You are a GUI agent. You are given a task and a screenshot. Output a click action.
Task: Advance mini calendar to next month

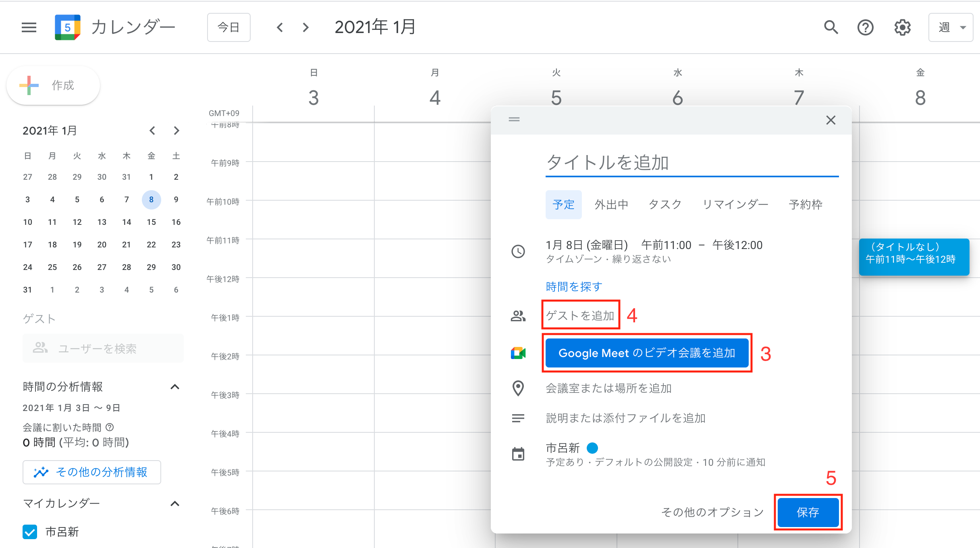tap(176, 131)
